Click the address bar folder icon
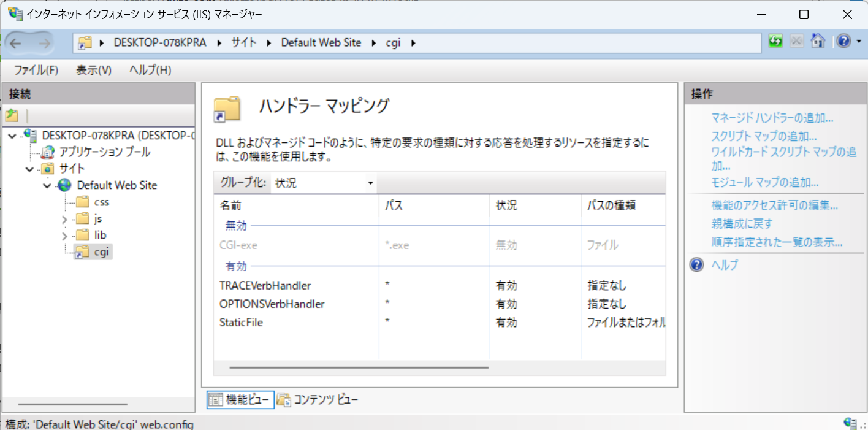868x430 pixels. click(85, 43)
